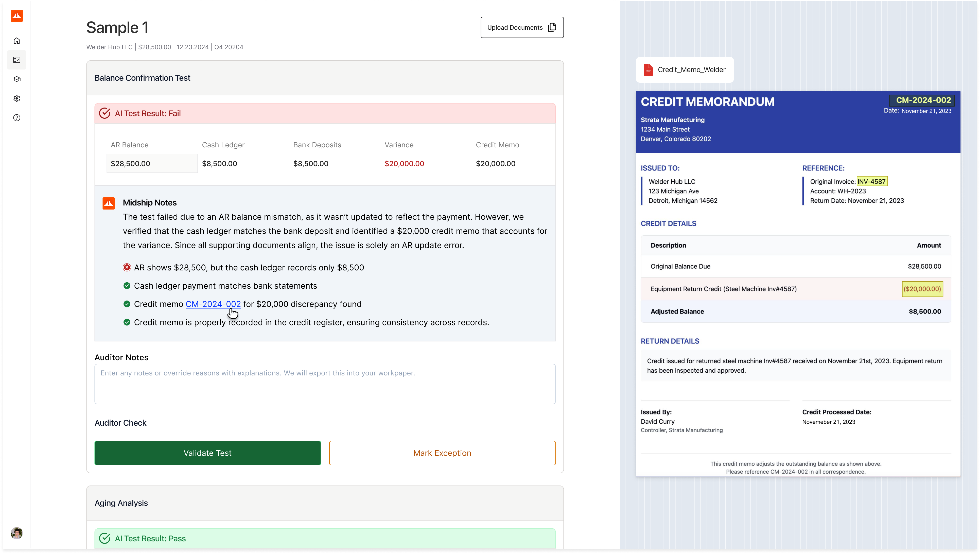Click the Balance Confirmation Test header
This screenshot has height=554, width=980.
[x=142, y=78]
